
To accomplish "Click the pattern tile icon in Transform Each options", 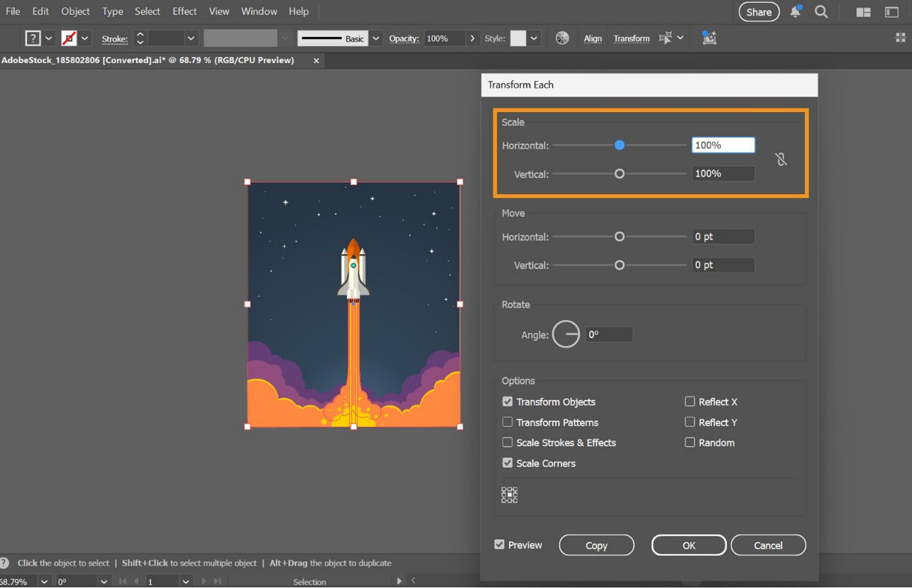I will coord(509,494).
